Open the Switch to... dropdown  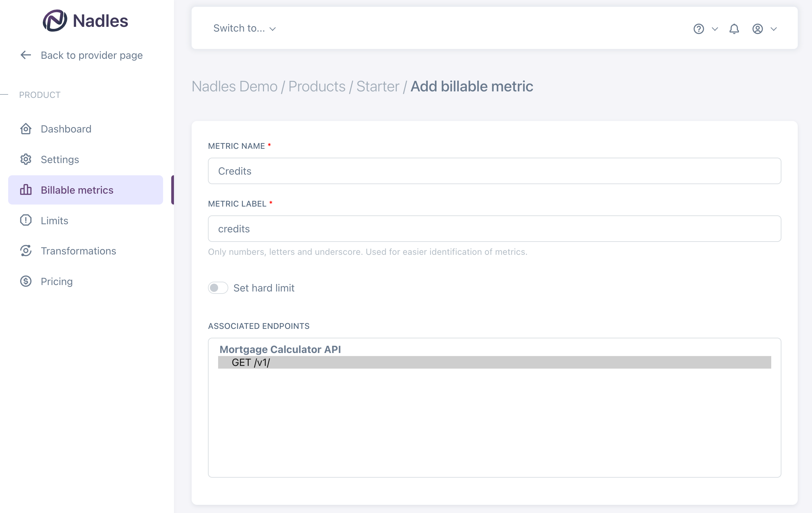coord(244,29)
